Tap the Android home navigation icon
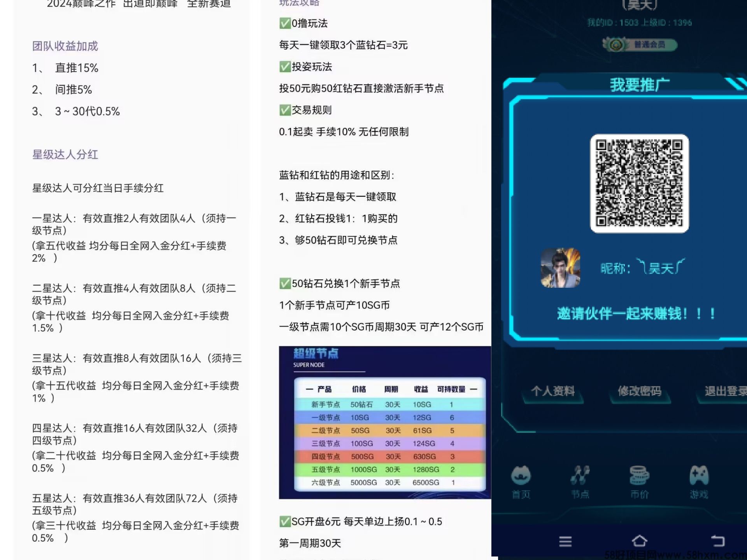The height and width of the screenshot is (560, 747). 640,541
